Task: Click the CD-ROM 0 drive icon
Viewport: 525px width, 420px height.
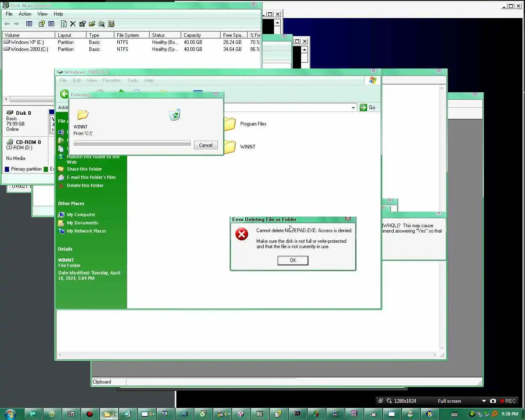Action: tap(10, 142)
